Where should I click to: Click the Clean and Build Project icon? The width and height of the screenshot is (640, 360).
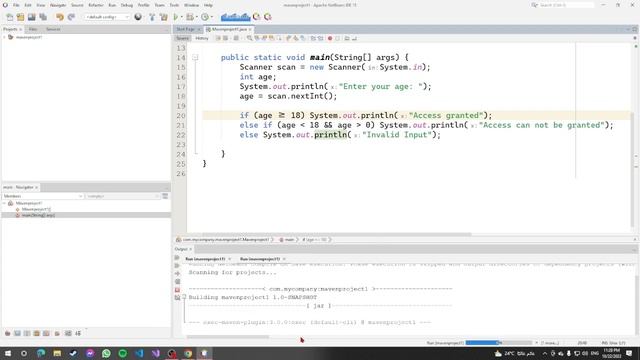[163, 17]
